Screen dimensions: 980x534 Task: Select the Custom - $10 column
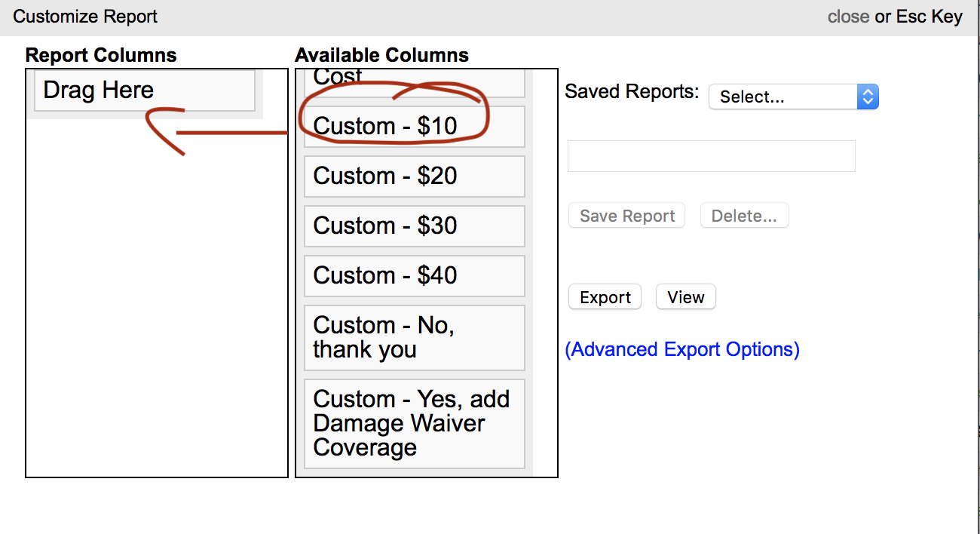tap(414, 126)
